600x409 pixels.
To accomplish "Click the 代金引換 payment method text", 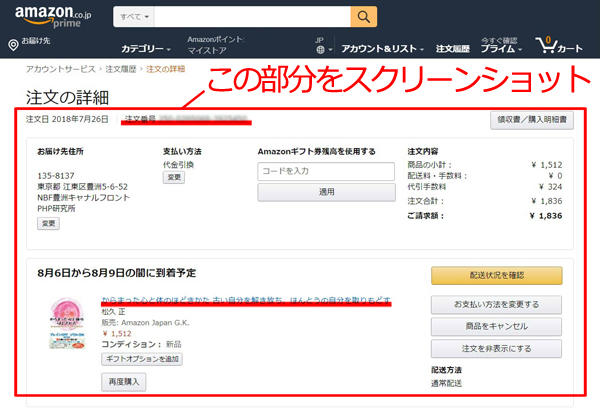I will pyautogui.click(x=178, y=165).
